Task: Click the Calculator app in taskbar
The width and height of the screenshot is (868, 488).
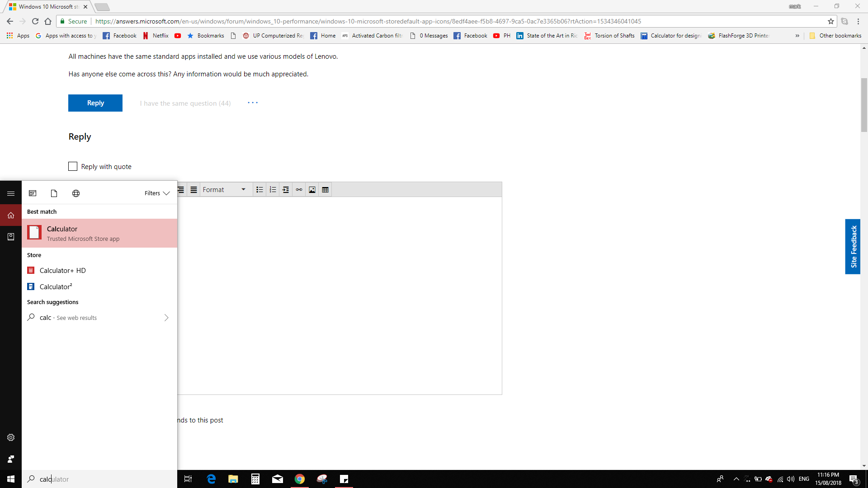Action: coord(255,479)
